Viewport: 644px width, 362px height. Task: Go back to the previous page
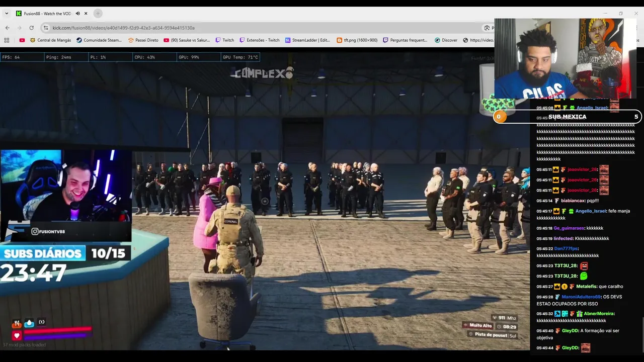tap(7, 28)
